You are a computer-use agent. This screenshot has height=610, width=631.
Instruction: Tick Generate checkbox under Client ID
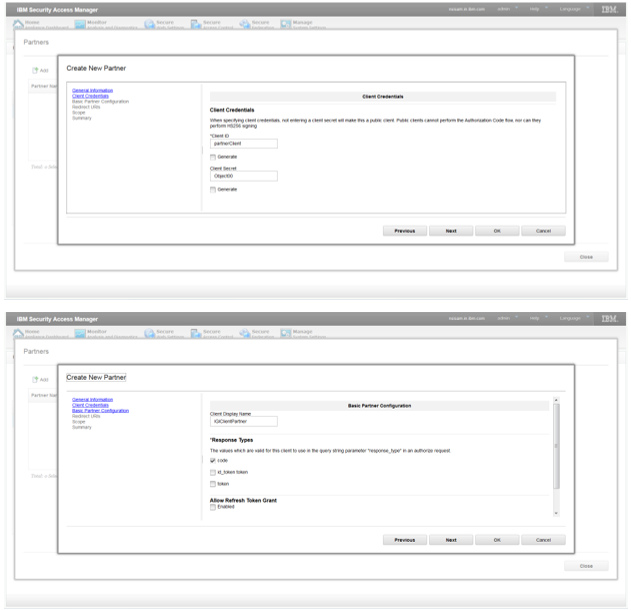coord(213,157)
